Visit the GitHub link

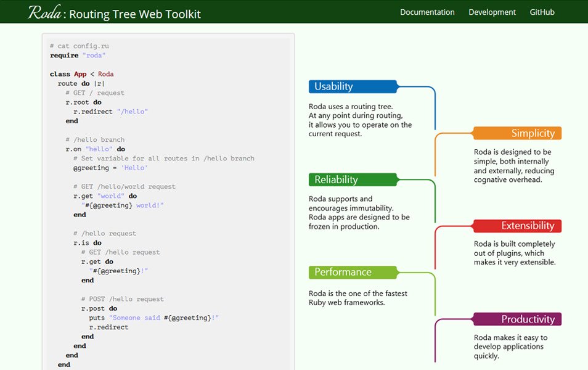coord(541,12)
